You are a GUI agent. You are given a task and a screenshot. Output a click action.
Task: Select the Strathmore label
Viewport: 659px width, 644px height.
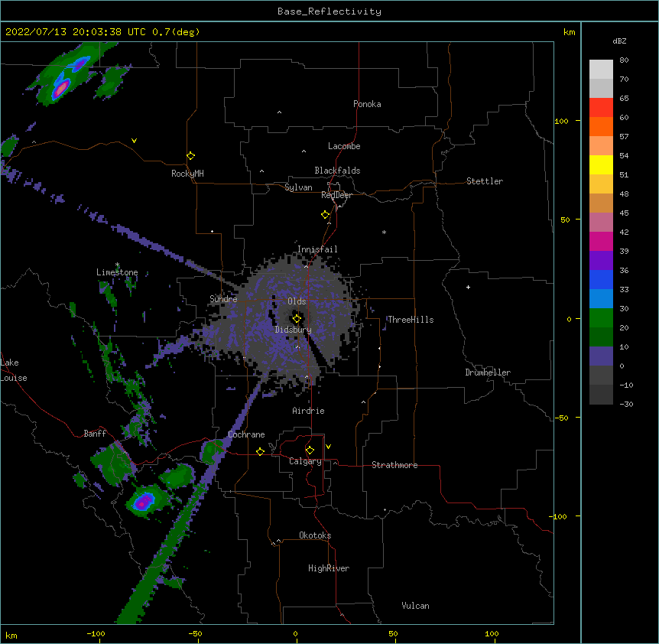pos(394,465)
